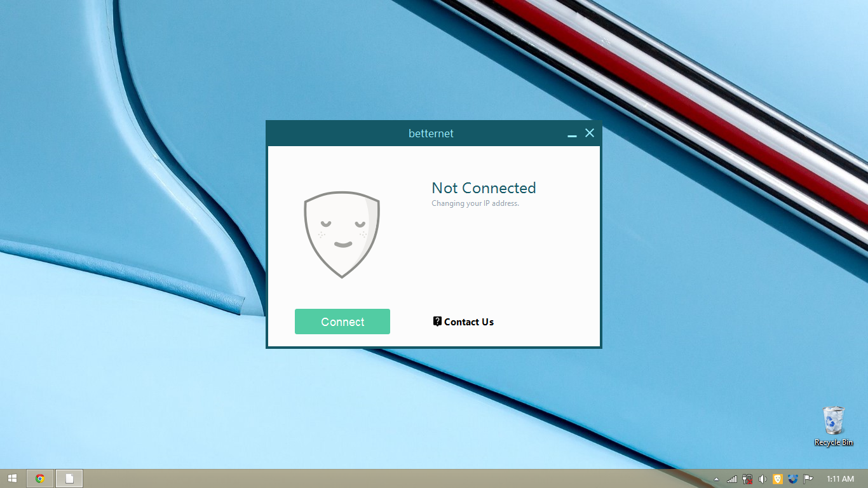Open the Contact Us link
The image size is (868, 488).
469,322
